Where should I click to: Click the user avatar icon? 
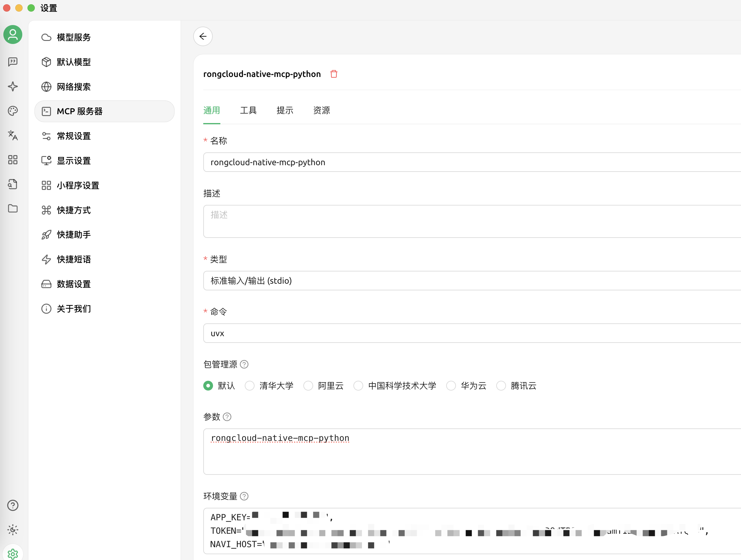click(x=13, y=35)
